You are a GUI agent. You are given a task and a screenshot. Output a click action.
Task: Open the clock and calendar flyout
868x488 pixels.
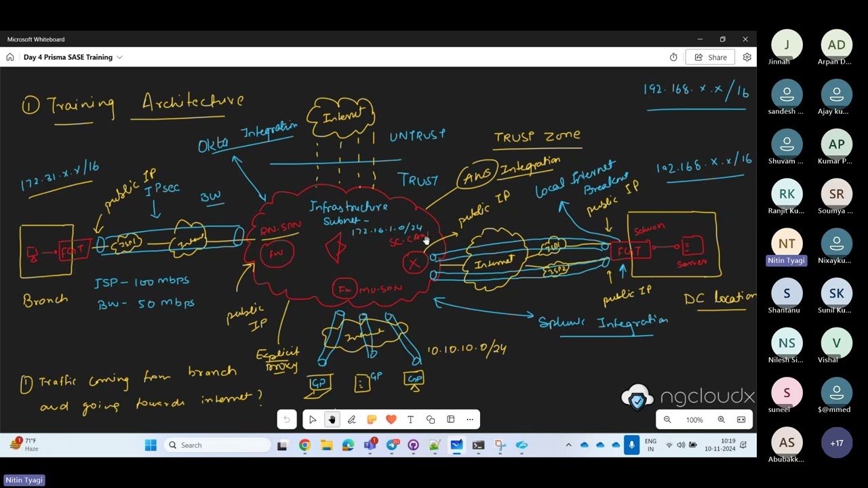[x=720, y=445]
